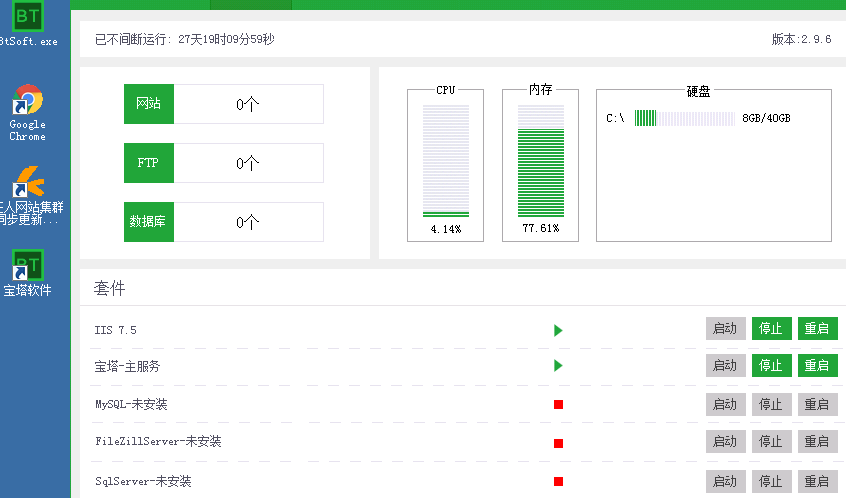The height and width of the screenshot is (498, 846).
Task: Click 停止 for MySQL-未安装
Action: 772,404
